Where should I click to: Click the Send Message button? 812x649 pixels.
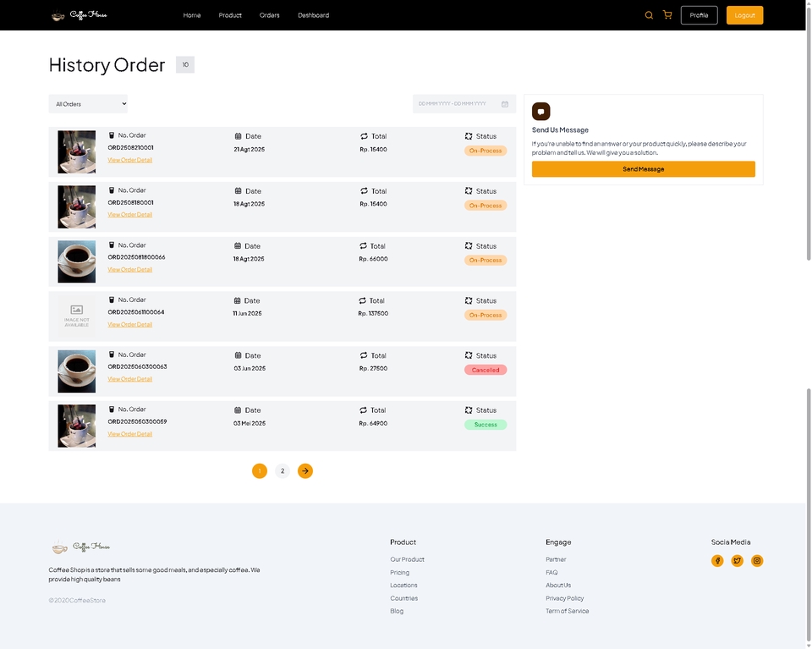pyautogui.click(x=643, y=169)
